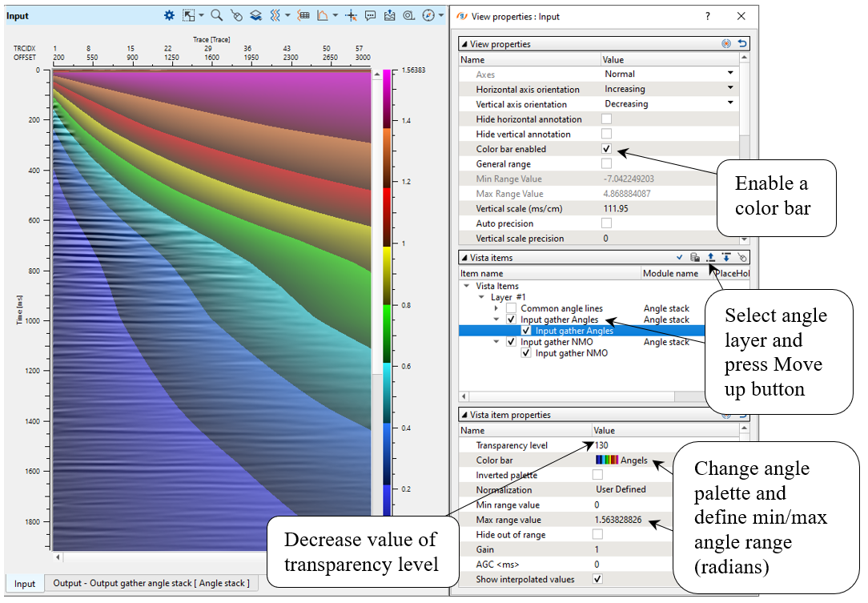This screenshot has height=603, width=868.
Task: Open Vertical axis orientation dropdown
Action: [730, 103]
